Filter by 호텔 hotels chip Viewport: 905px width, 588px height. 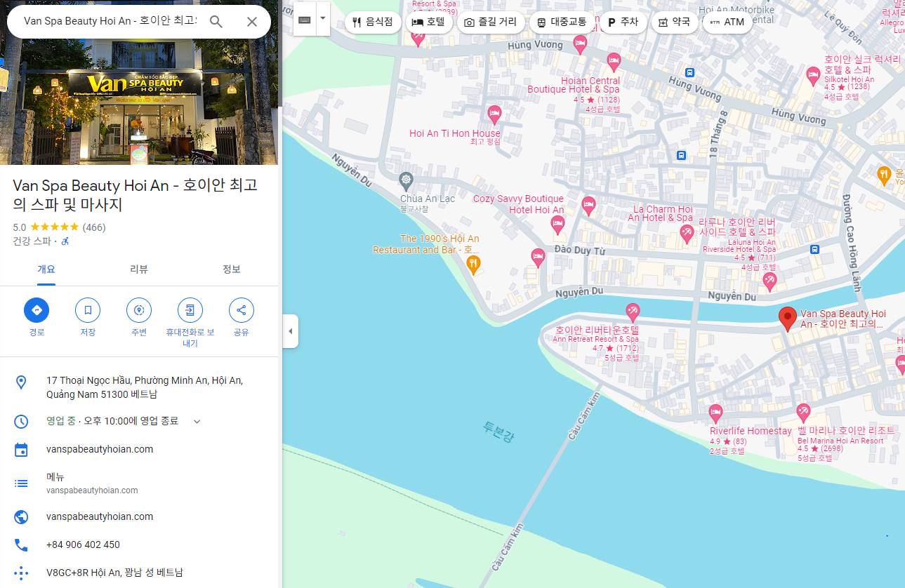click(x=428, y=22)
